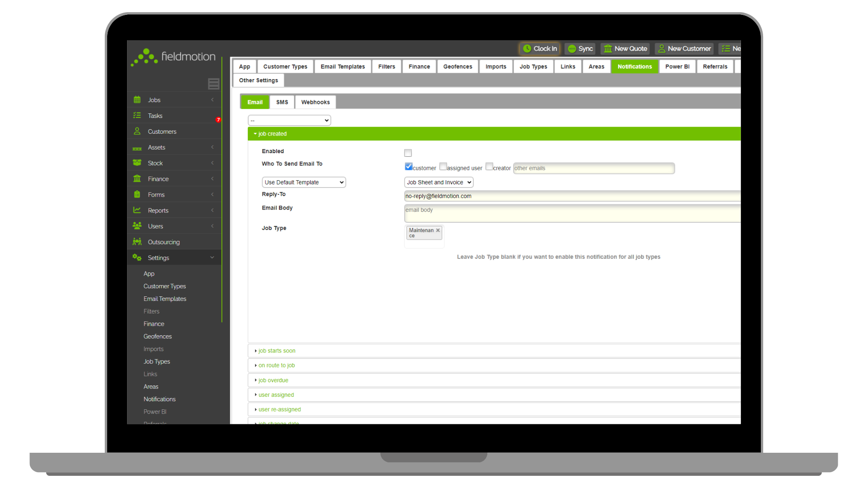Click the fieldmotion logo
The width and height of the screenshot is (868, 488).
(x=173, y=56)
